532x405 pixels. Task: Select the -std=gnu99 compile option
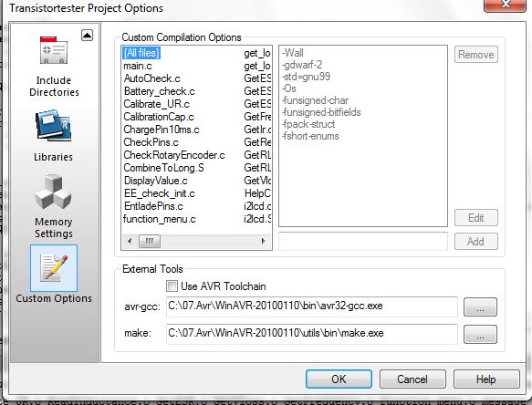(x=306, y=77)
